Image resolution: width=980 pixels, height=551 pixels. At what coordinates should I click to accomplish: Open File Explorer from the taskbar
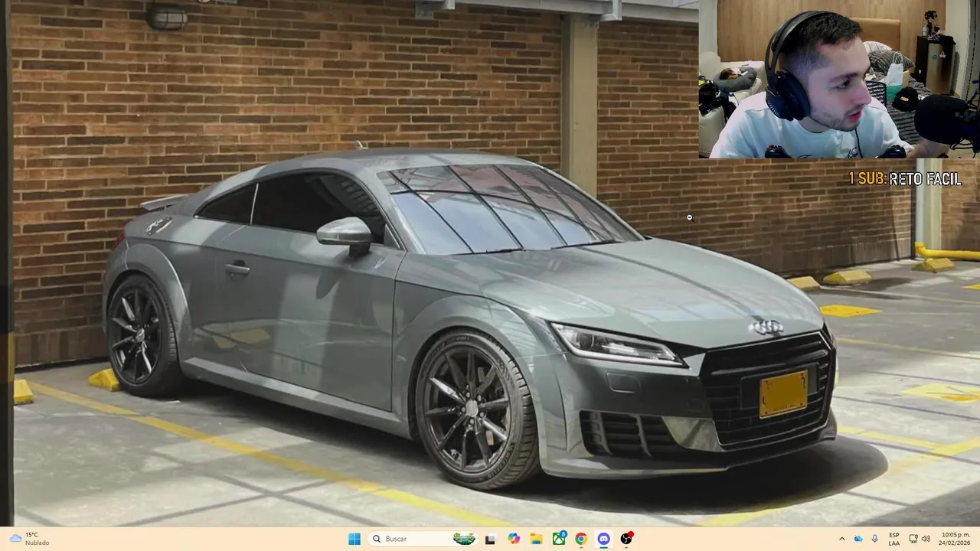click(x=536, y=539)
